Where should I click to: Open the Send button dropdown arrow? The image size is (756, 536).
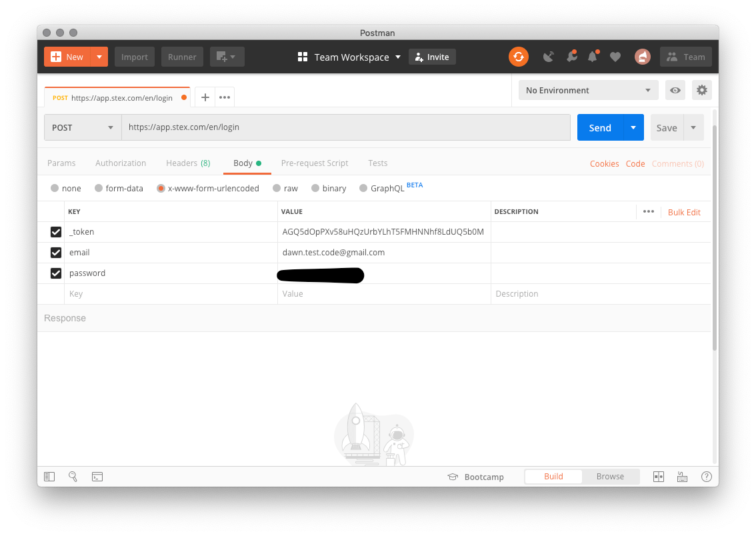(633, 127)
